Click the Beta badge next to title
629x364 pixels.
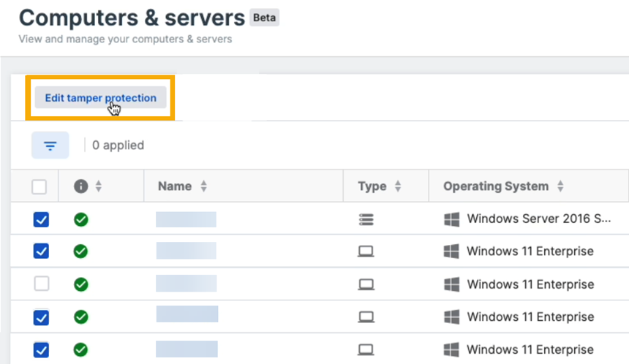264,18
